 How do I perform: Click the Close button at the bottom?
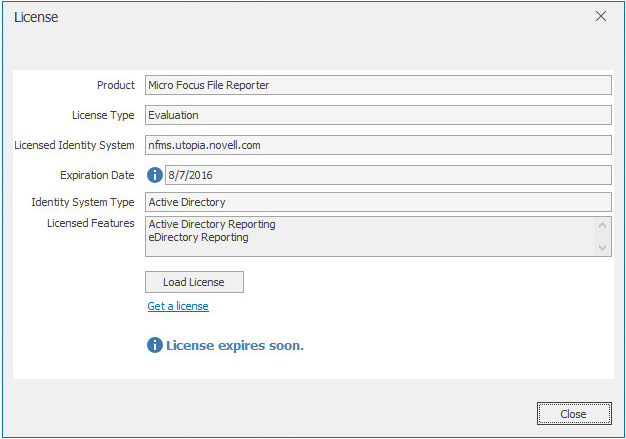pyautogui.click(x=573, y=414)
